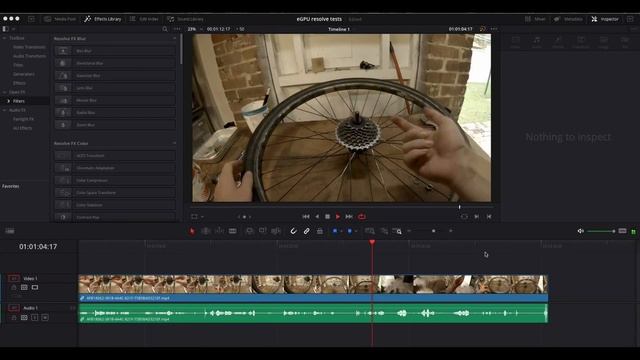Lock the Audio 1 track
This screenshot has width=640, height=360.
pos(14,317)
